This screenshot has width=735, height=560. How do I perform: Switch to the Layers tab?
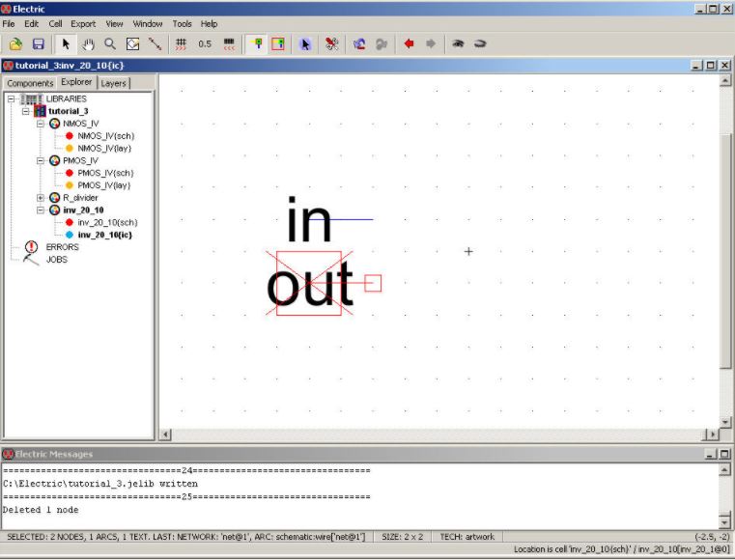(114, 83)
